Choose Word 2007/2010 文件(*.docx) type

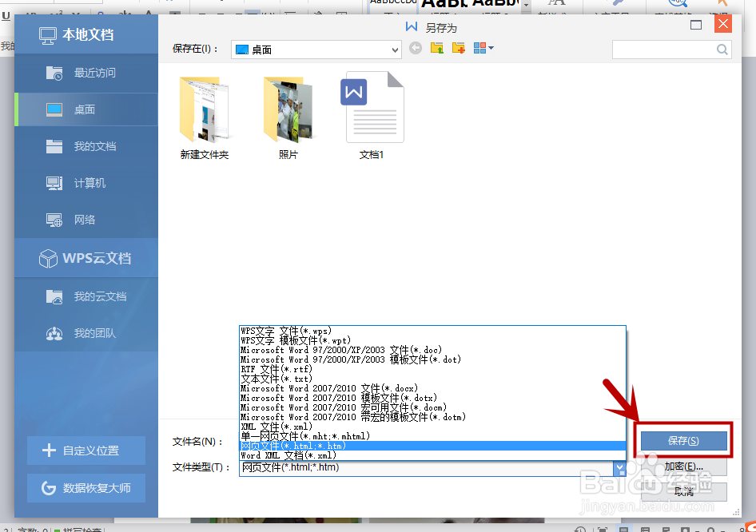(432, 388)
